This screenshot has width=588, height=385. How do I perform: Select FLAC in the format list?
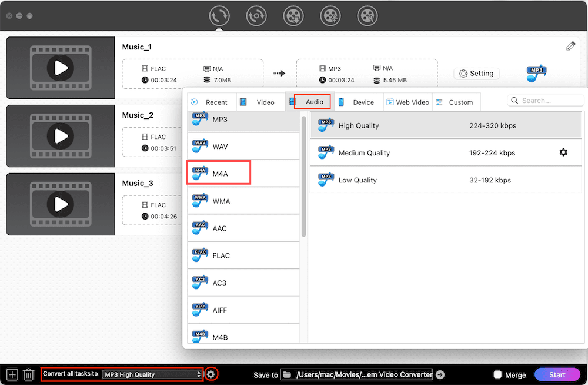click(x=244, y=255)
